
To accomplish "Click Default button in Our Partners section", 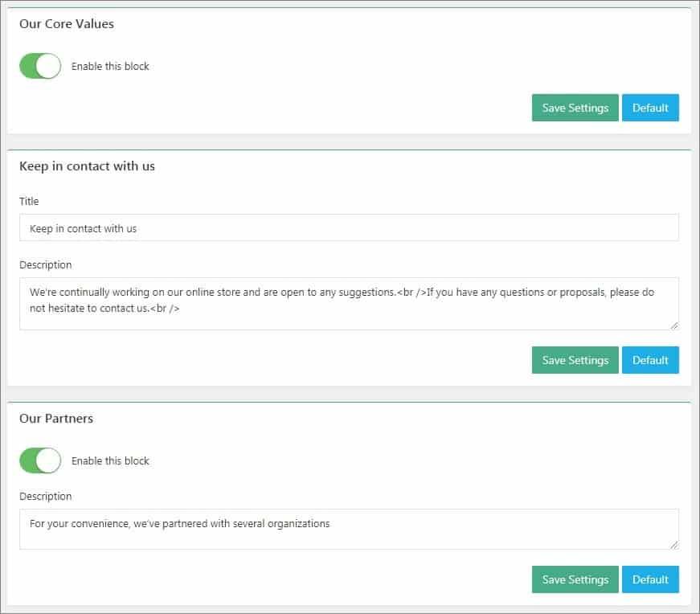I will point(650,579).
